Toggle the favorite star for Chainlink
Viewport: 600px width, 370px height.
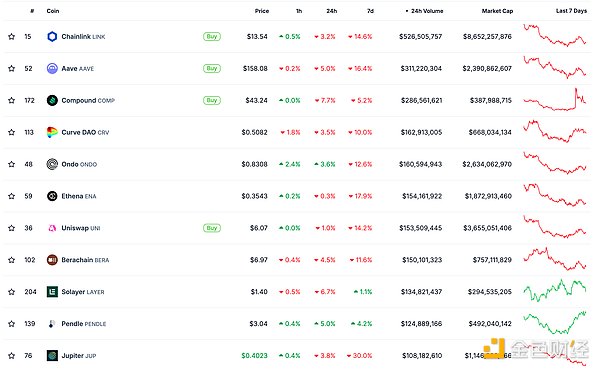click(x=11, y=37)
